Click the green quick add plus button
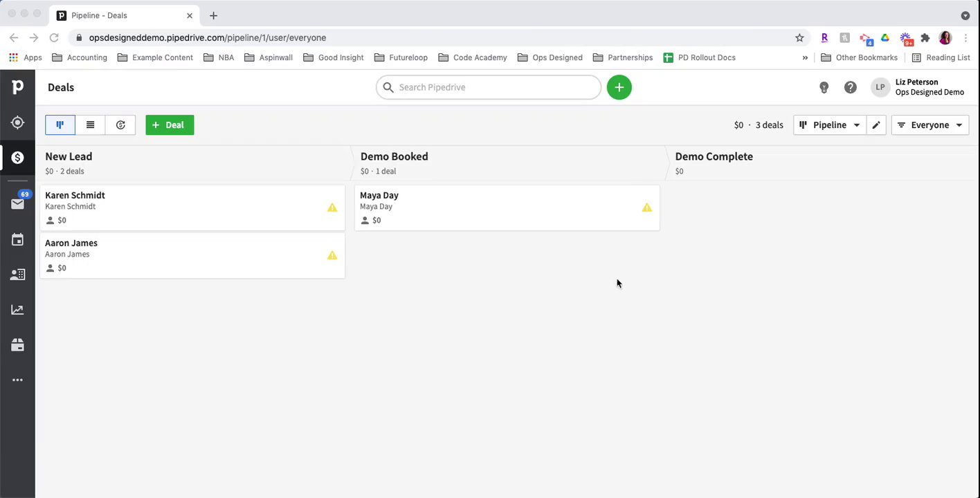This screenshot has width=980, height=498. 619,87
